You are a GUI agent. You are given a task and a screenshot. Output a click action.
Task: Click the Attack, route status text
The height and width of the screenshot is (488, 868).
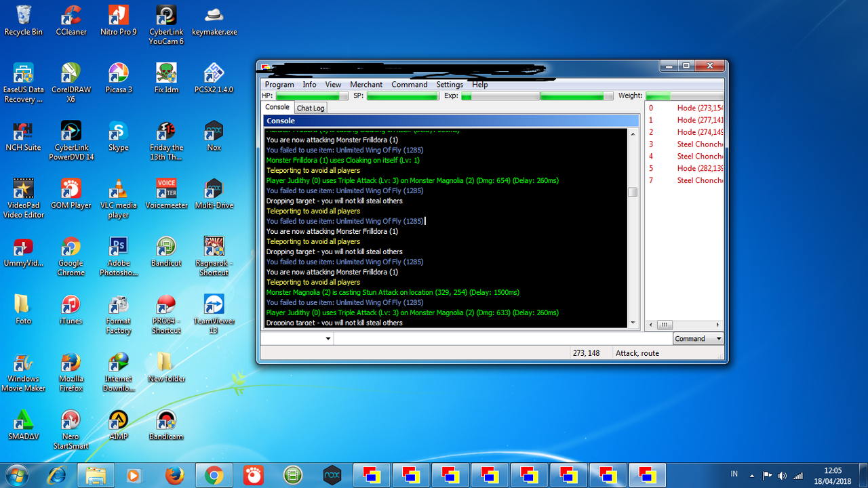pos(637,353)
